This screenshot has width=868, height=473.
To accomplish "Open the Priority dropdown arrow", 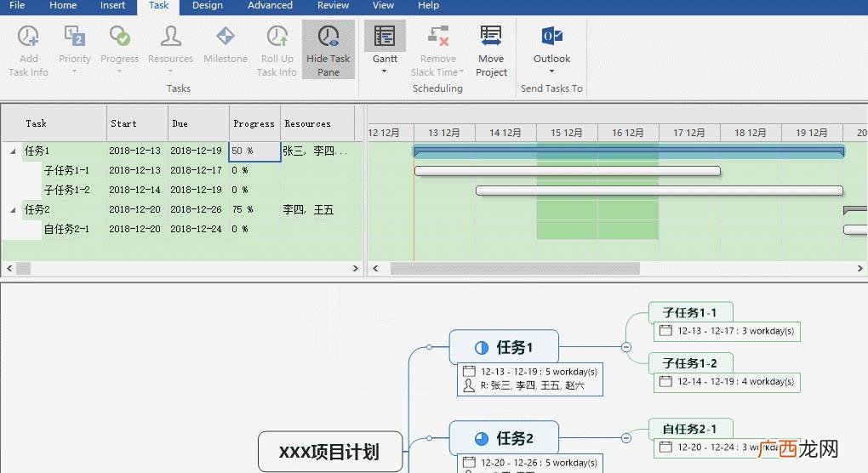I will point(74,71).
